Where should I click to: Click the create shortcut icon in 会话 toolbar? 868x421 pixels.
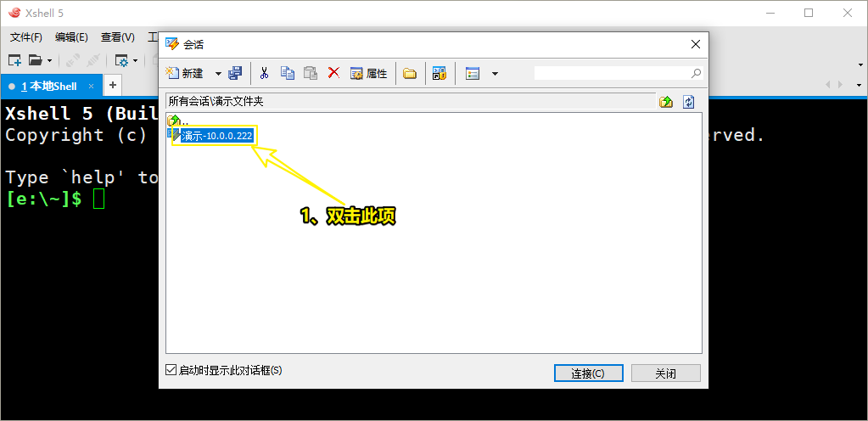pos(440,73)
